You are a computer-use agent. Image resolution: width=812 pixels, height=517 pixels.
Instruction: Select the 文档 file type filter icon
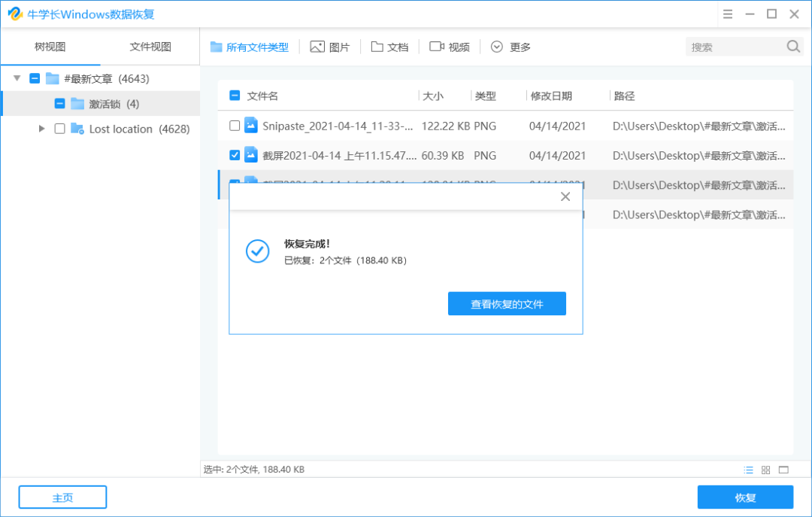378,46
